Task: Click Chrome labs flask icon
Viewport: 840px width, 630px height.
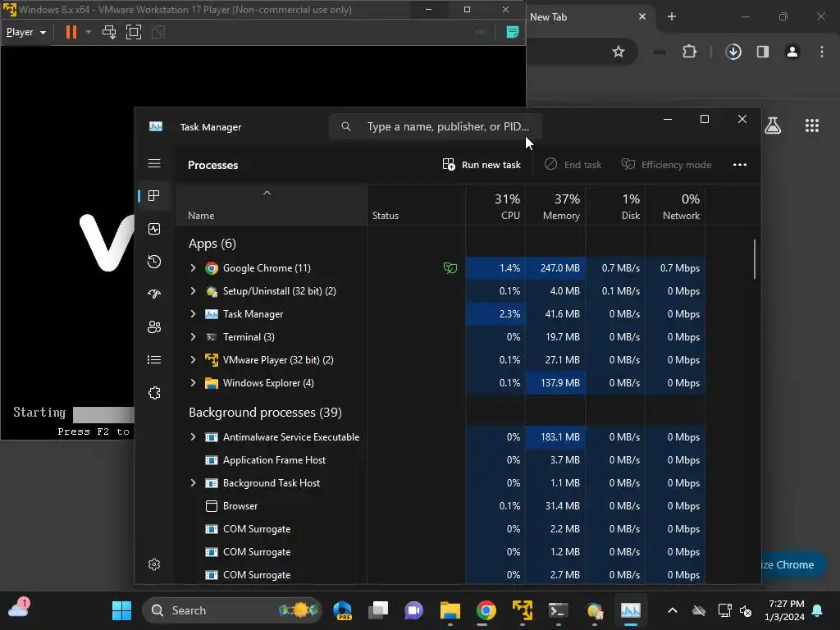Action: [x=773, y=126]
